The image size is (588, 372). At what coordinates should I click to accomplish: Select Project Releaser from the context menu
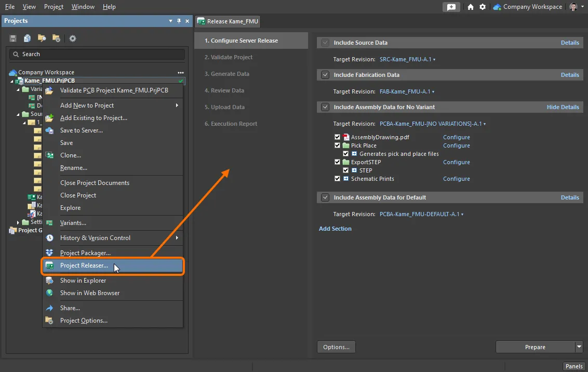[113, 265]
